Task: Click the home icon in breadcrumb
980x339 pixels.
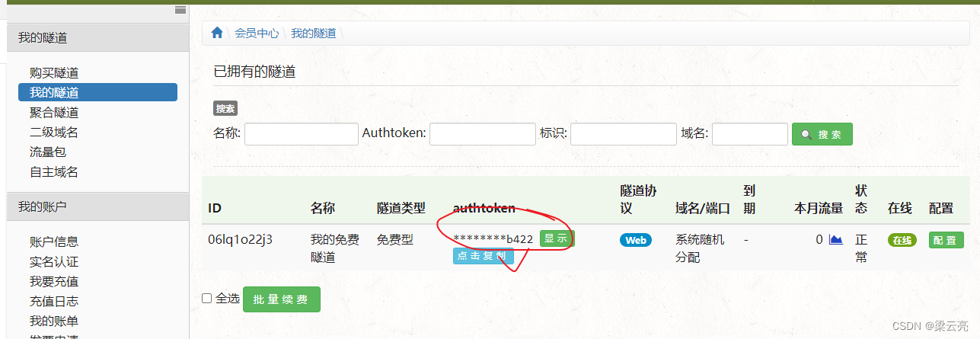Action: 217,33
